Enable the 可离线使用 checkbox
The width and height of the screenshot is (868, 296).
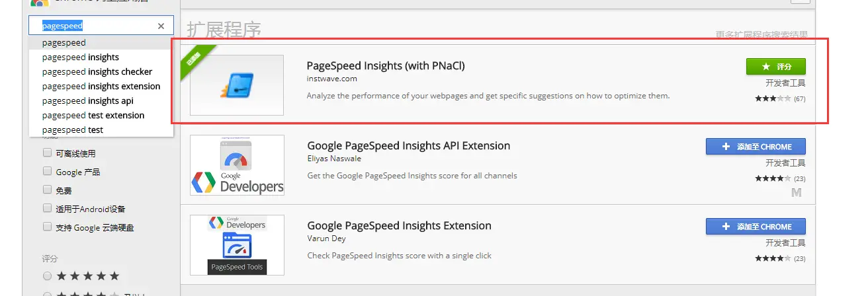pyautogui.click(x=47, y=153)
